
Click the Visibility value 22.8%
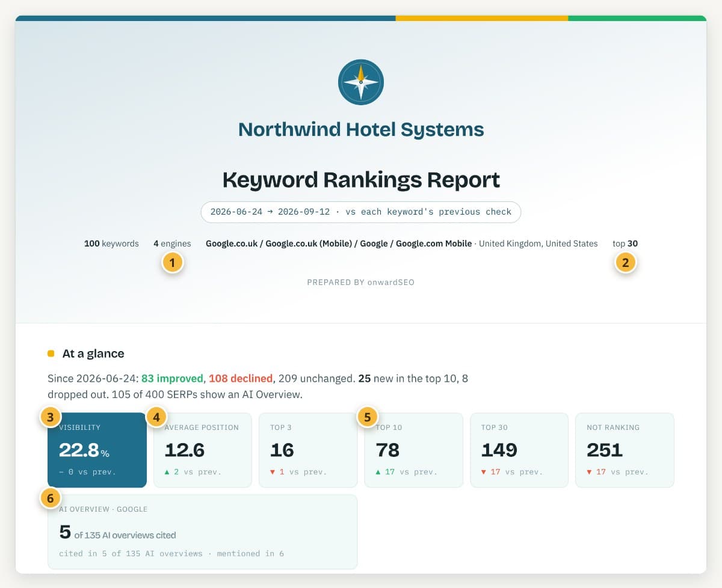tap(84, 450)
